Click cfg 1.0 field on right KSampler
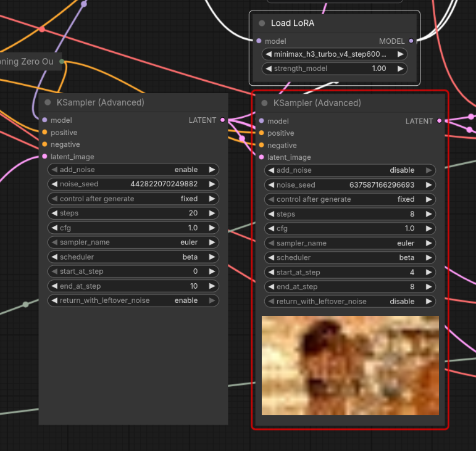Screen dimensions: 476x451 coord(350,228)
